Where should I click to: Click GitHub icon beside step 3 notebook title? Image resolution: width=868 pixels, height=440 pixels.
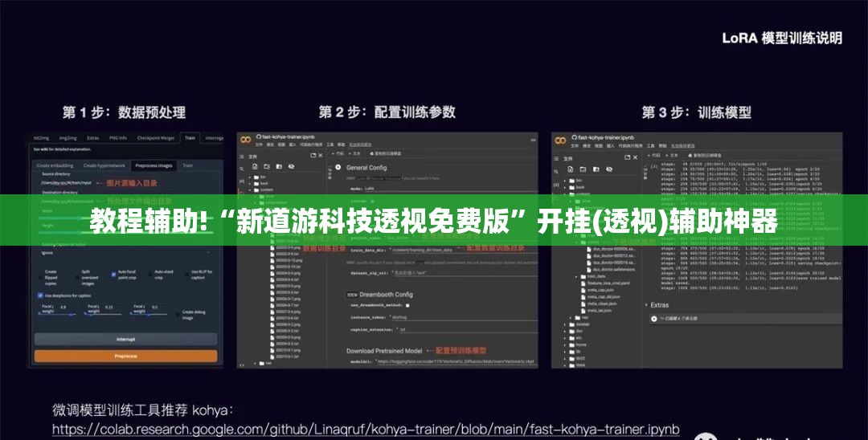pos(574,136)
